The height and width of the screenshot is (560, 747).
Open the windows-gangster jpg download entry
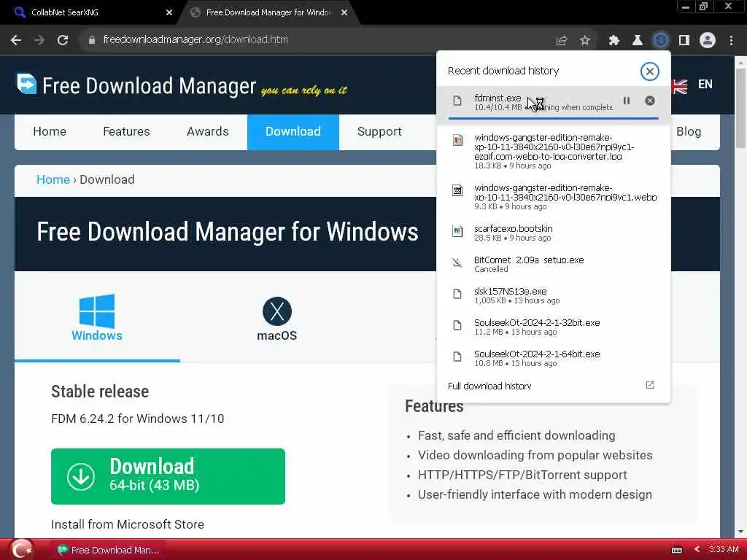tap(554, 152)
